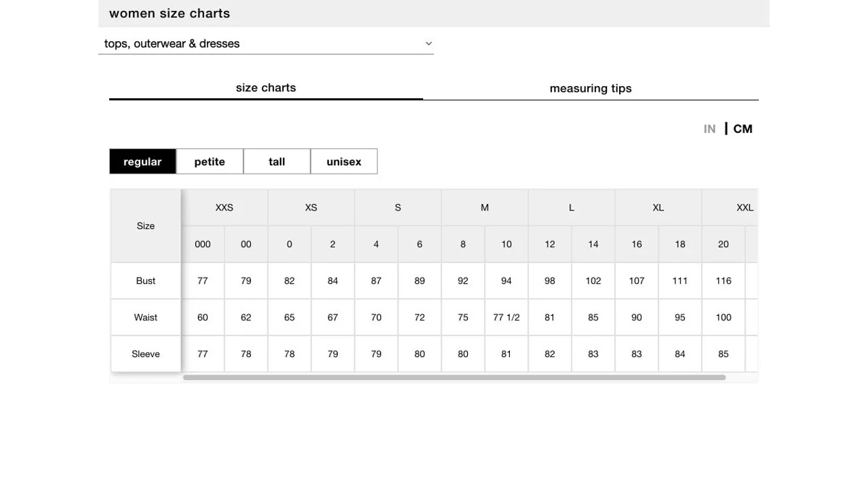Image resolution: width=868 pixels, height=488 pixels.
Task: Select the numeric size 10 cell
Action: 506,244
